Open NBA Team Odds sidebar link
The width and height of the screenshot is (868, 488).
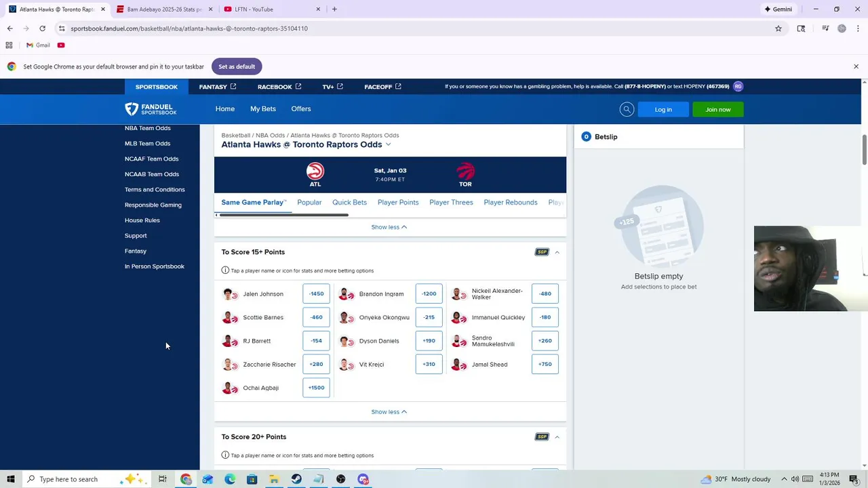[148, 128]
